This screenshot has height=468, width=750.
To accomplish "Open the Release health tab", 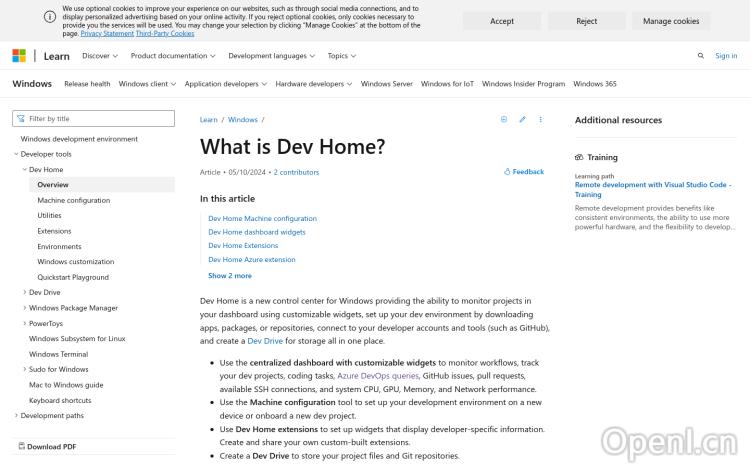I will pyautogui.click(x=87, y=84).
